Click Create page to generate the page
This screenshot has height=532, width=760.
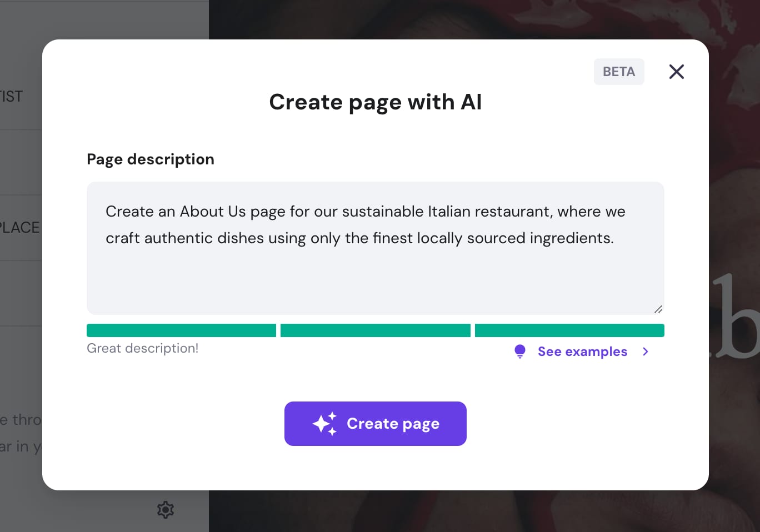375,423
